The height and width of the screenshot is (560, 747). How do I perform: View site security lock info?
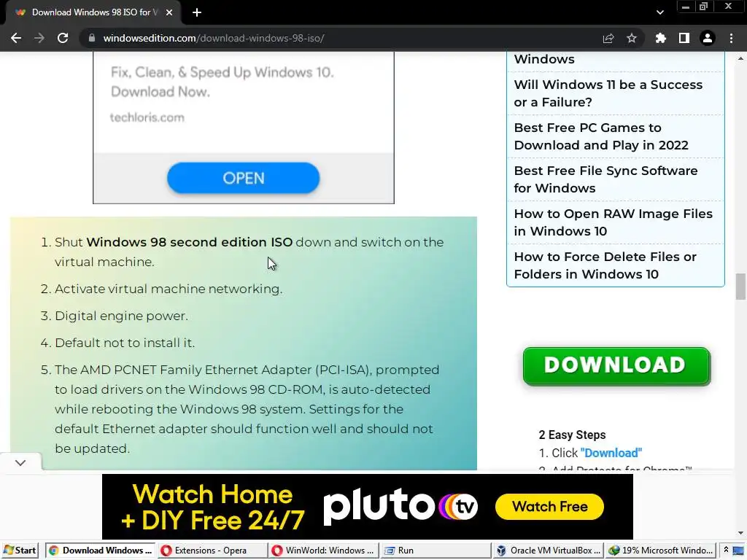92,38
